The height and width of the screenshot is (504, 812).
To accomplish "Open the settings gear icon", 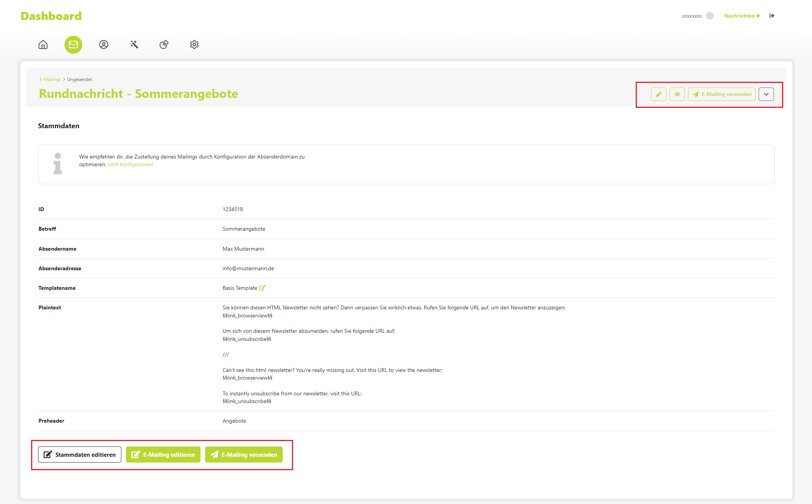I will point(194,45).
